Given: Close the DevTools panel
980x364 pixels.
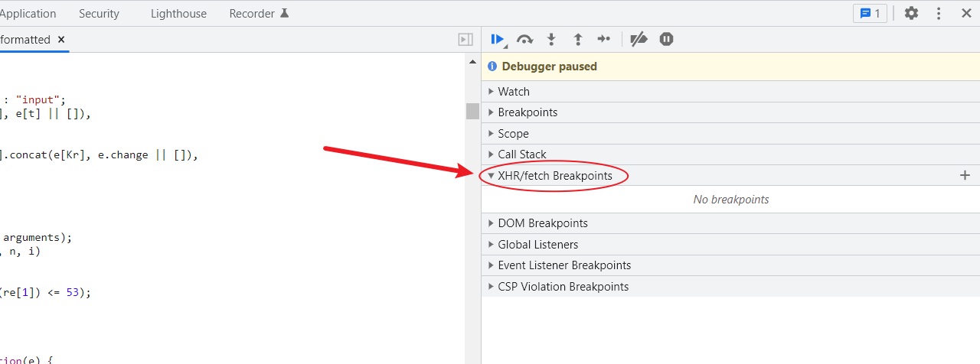Looking at the screenshot, I should click(x=966, y=13).
